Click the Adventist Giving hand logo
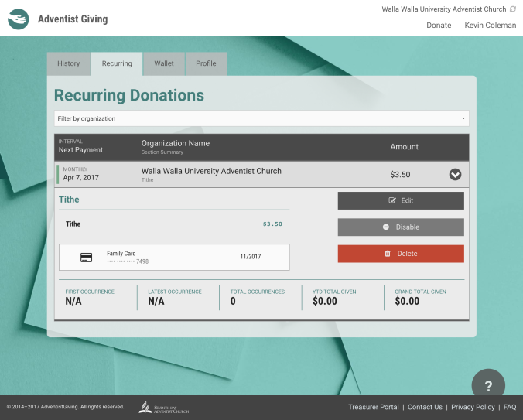Screen dimensions: 523x420 19,19
